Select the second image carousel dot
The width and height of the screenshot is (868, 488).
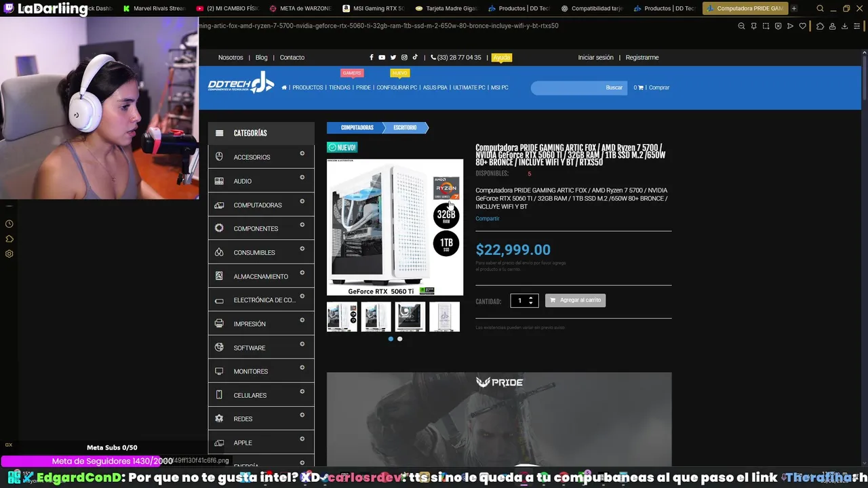[x=399, y=339]
